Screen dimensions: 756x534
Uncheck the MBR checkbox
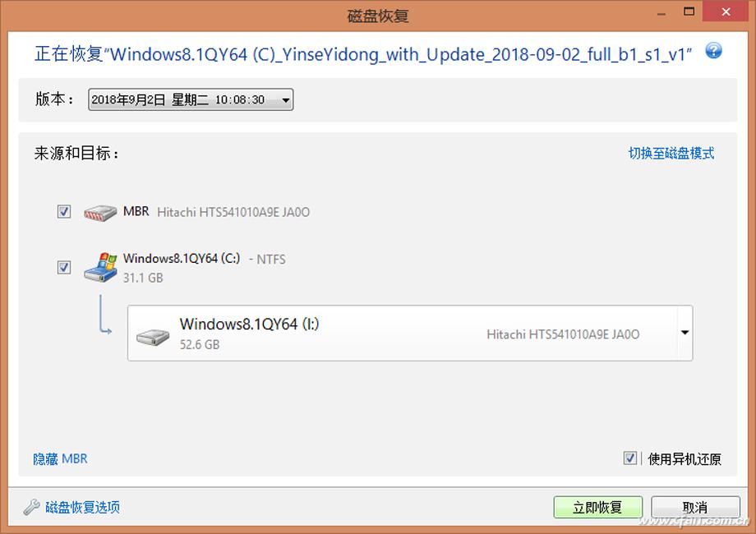[x=64, y=212]
